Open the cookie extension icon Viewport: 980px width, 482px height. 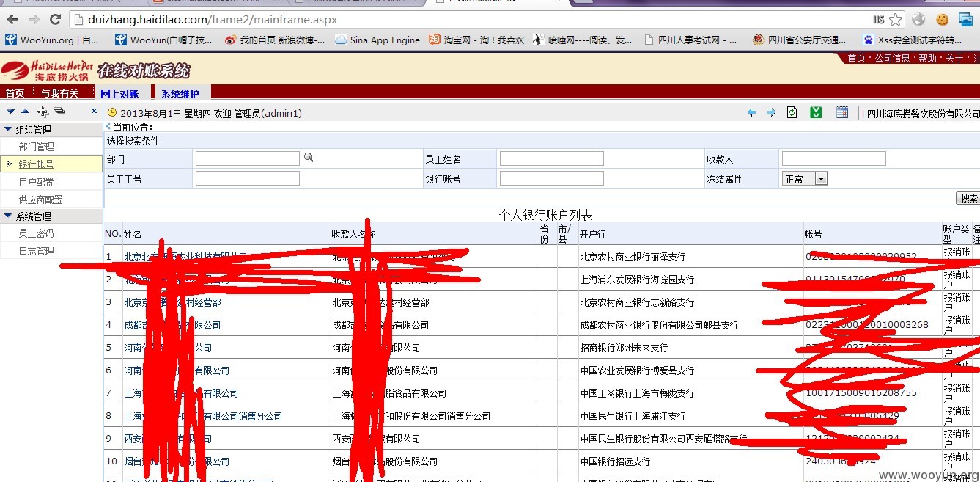[x=943, y=19]
